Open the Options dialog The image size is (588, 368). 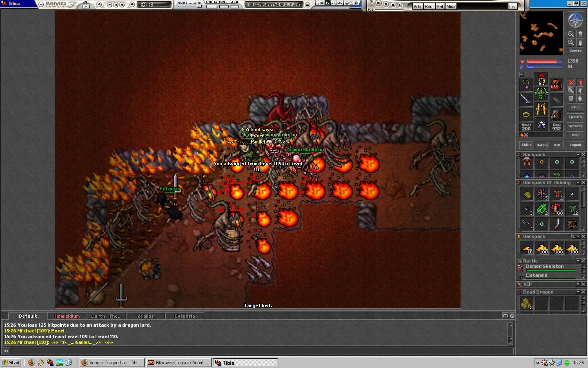click(575, 126)
